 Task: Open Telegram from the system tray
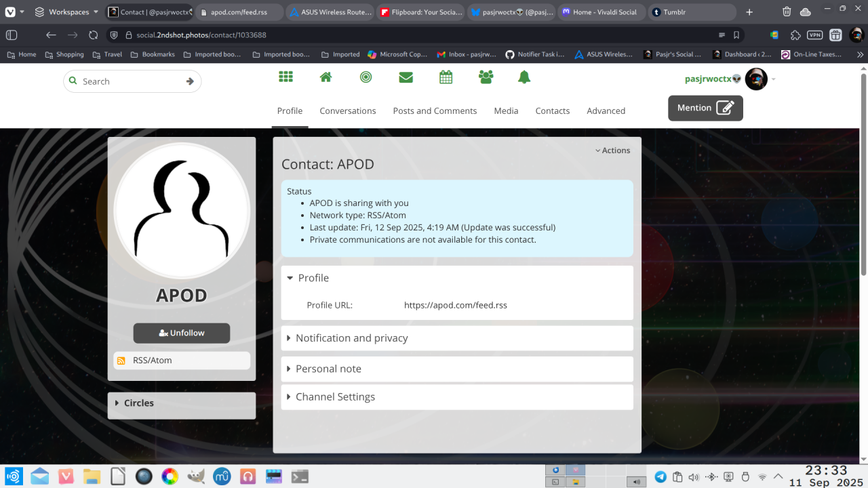(x=660, y=477)
